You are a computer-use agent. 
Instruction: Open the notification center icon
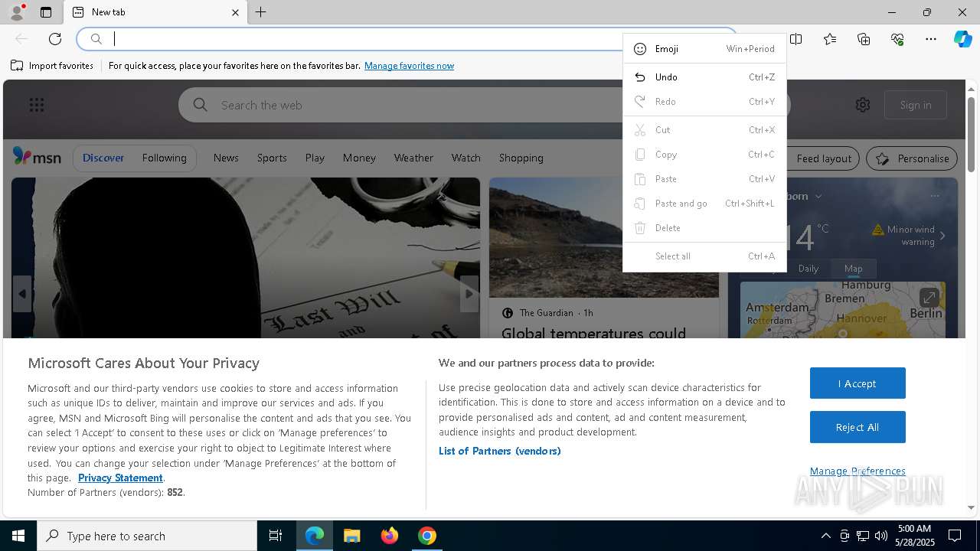pyautogui.click(x=955, y=536)
